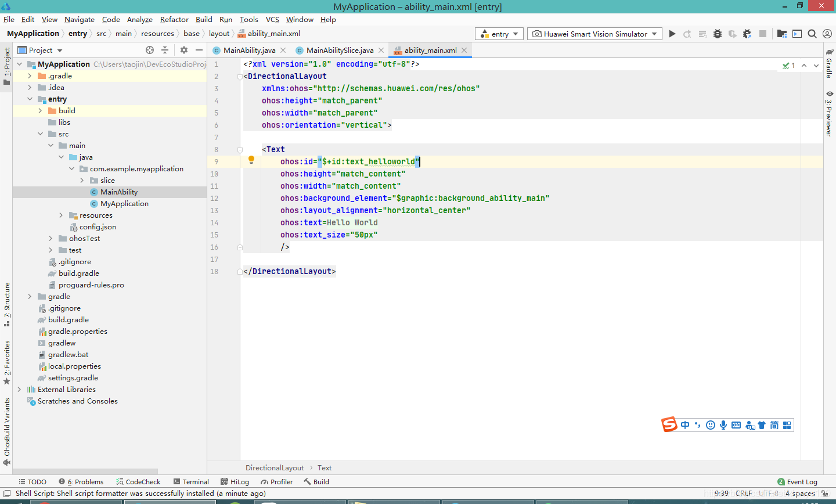The image size is (836, 504).
Task: Open the Gradle side tool window
Action: 830,64
